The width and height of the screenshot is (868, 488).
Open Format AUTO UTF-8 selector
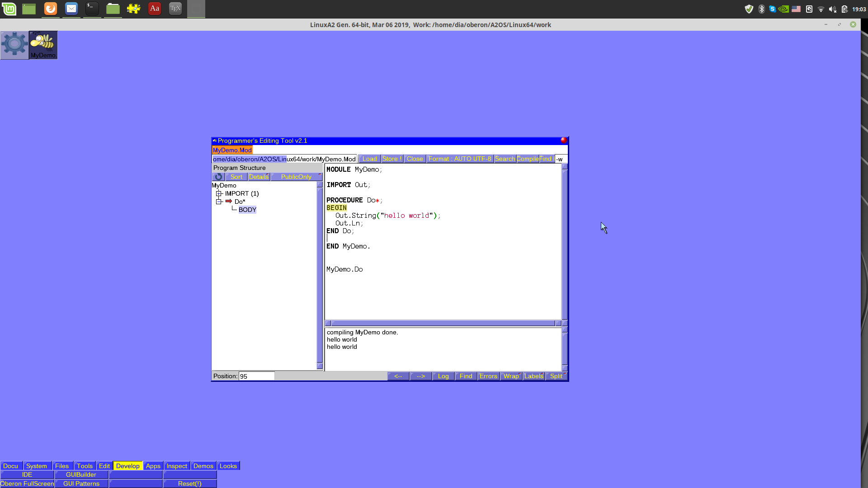click(x=459, y=159)
